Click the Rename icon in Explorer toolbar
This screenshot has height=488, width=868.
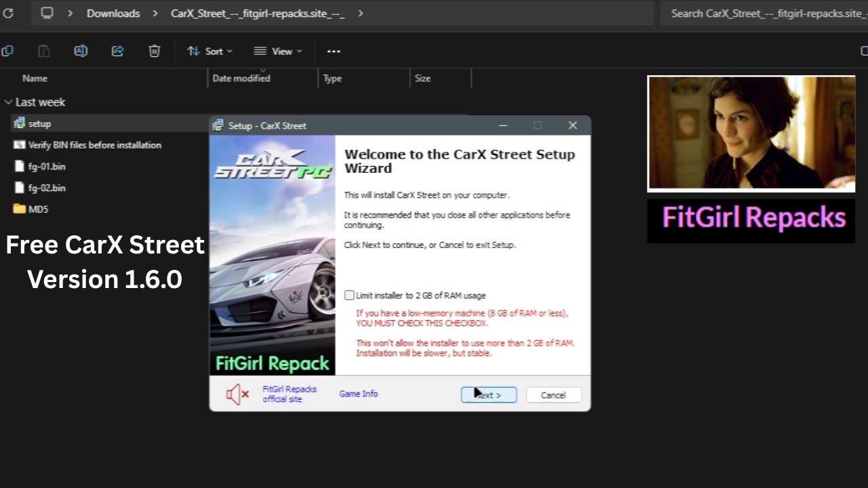81,51
